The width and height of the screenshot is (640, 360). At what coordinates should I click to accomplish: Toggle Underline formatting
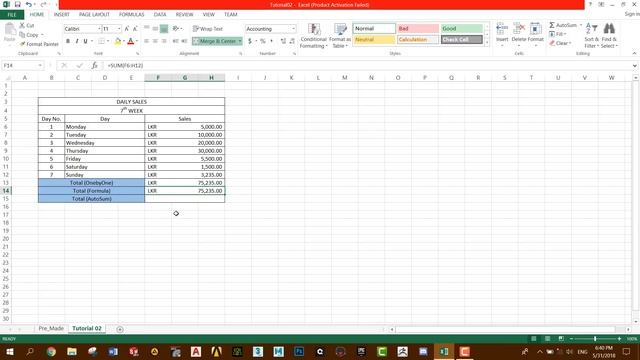tap(85, 41)
